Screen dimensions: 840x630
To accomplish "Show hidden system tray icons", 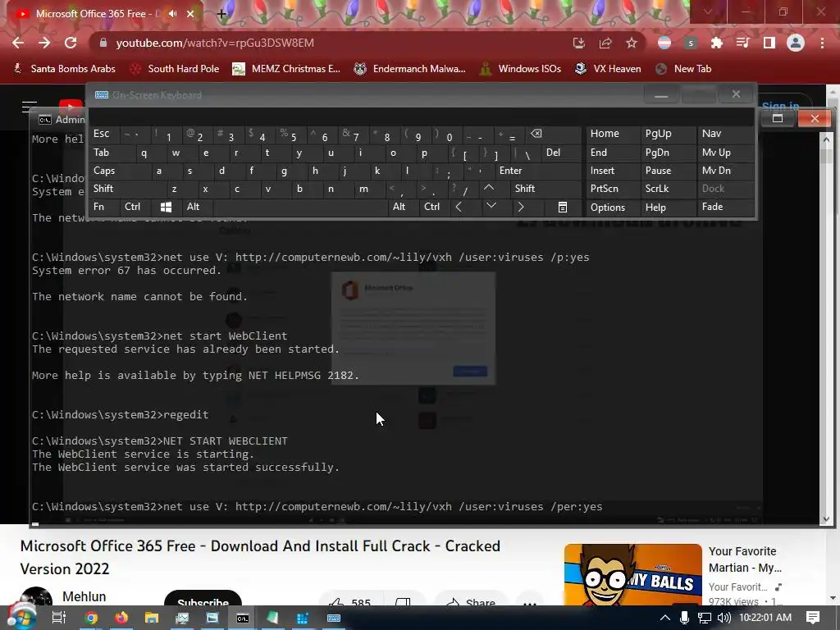I will point(664,618).
